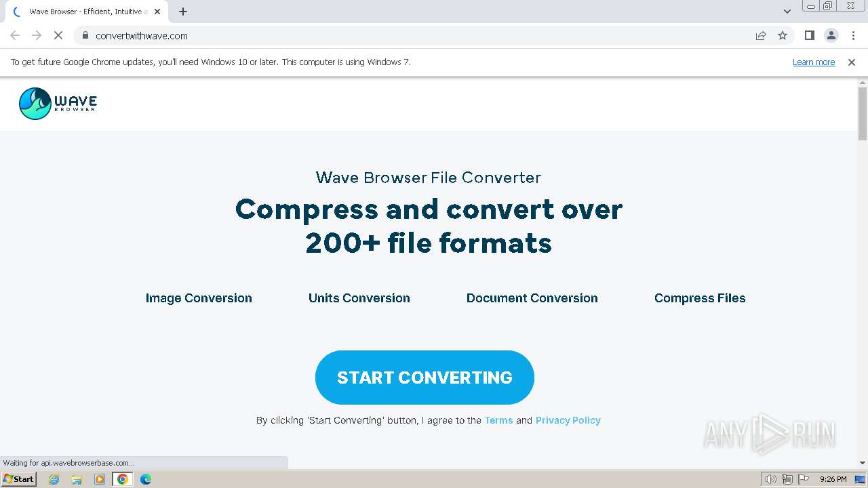
Task: Open Action Center flag icon
Action: coord(804,479)
